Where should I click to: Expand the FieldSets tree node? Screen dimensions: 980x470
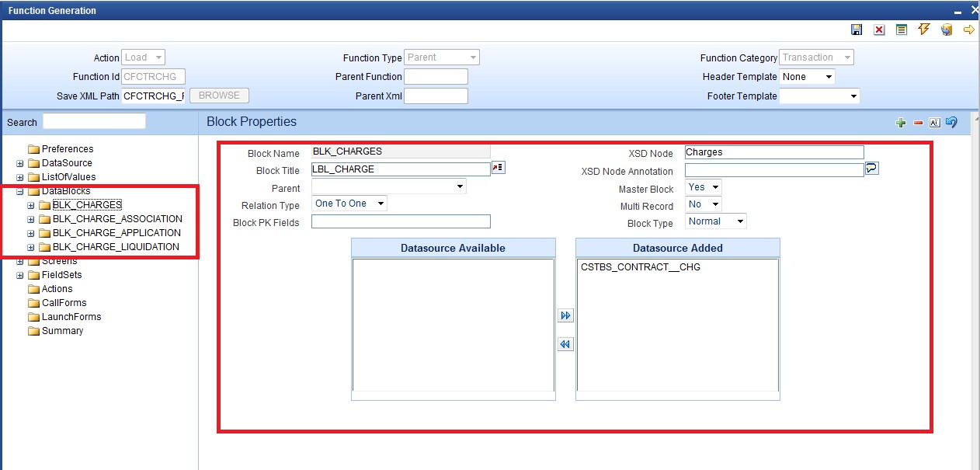pos(20,275)
